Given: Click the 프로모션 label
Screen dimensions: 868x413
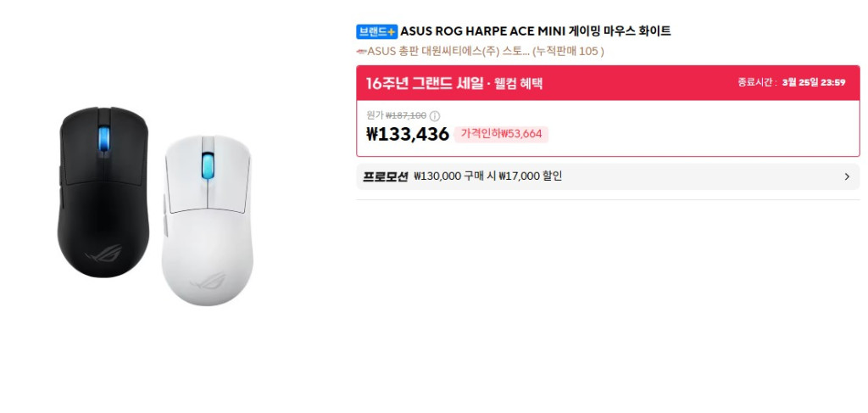Looking at the screenshot, I should (386, 176).
